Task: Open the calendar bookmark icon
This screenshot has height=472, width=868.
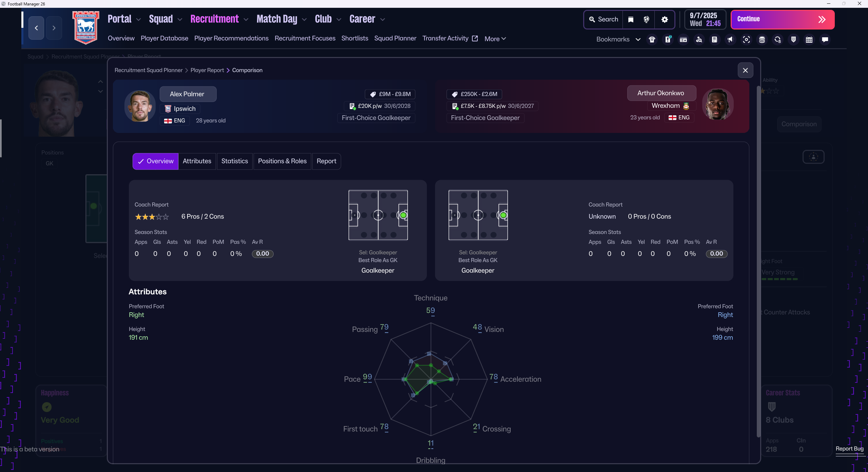Action: (809, 40)
